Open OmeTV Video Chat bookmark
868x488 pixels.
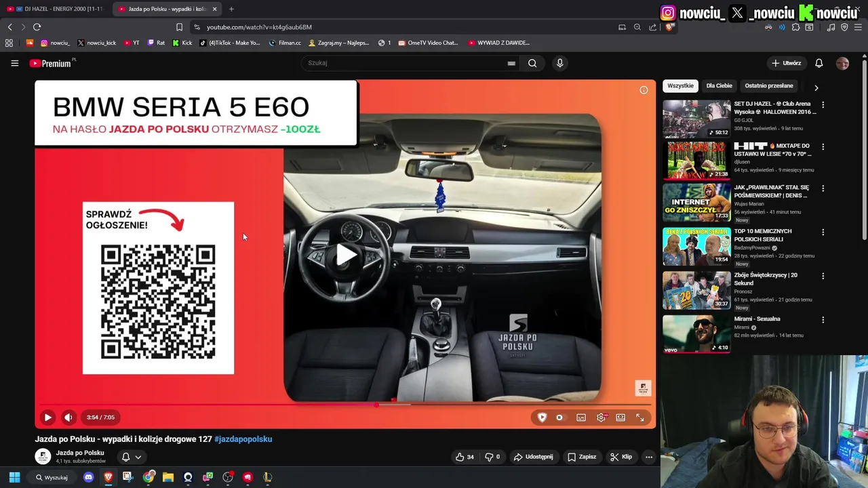pyautogui.click(x=428, y=43)
